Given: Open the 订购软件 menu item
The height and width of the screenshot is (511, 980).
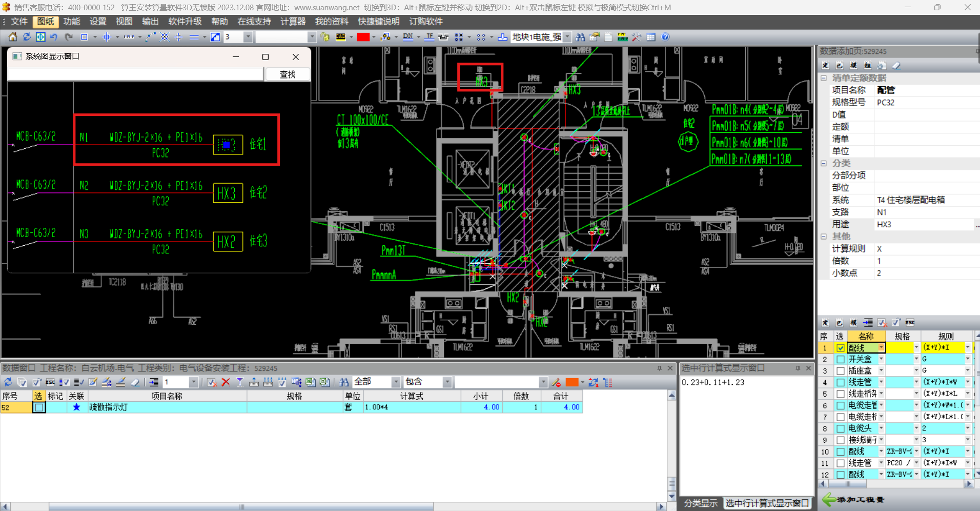Looking at the screenshot, I should 426,22.
